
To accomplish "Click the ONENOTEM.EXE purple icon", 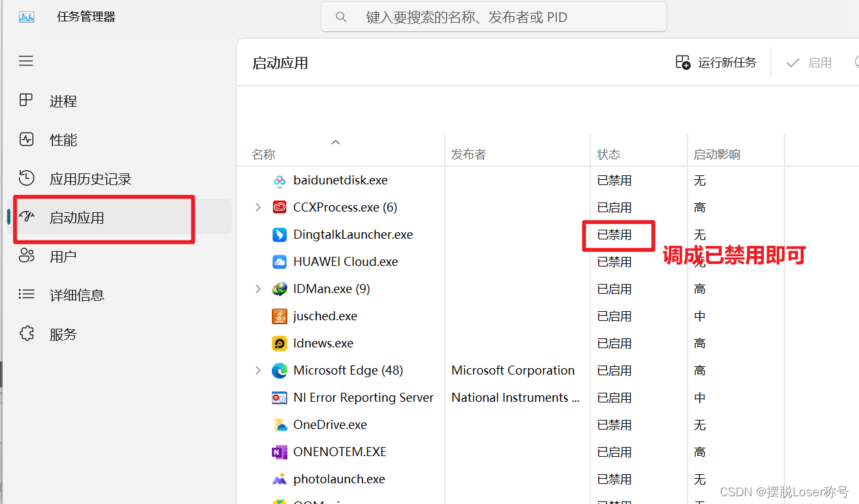I will [280, 452].
